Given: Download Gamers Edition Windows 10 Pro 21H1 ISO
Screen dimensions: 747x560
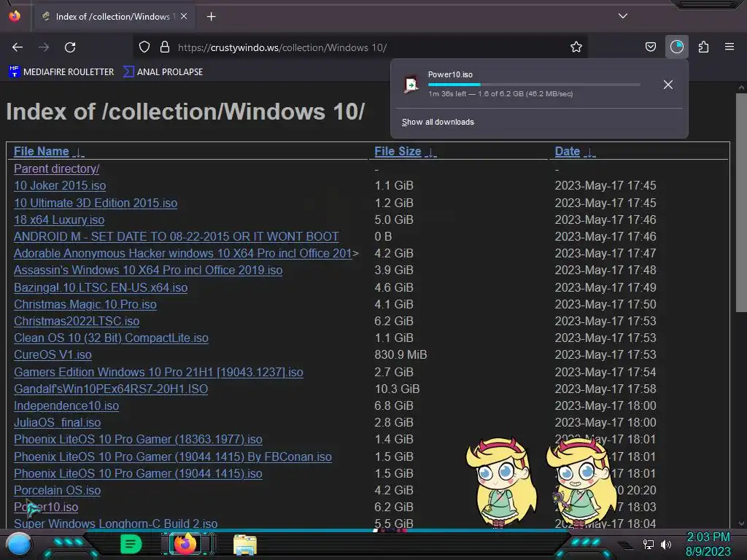Looking at the screenshot, I should point(158,372).
